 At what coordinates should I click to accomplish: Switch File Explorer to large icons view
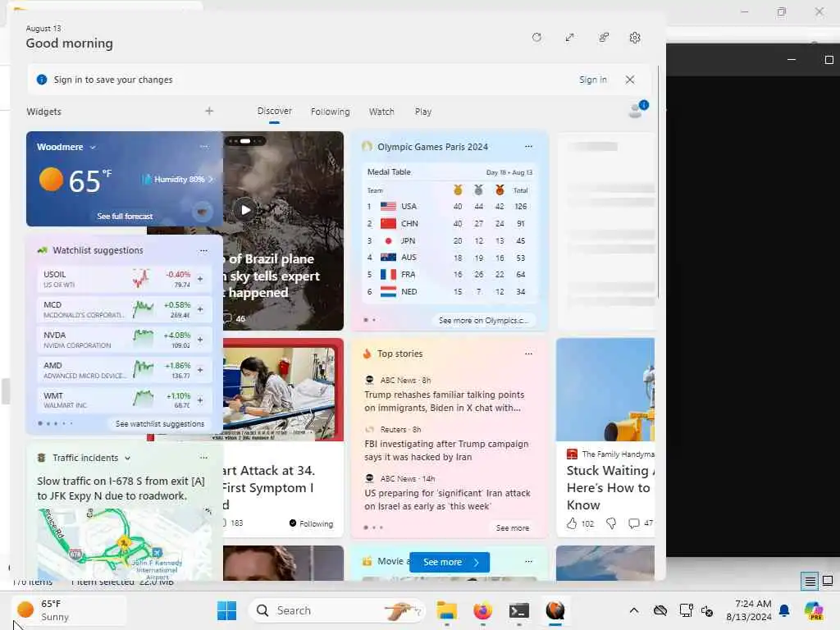tap(828, 581)
